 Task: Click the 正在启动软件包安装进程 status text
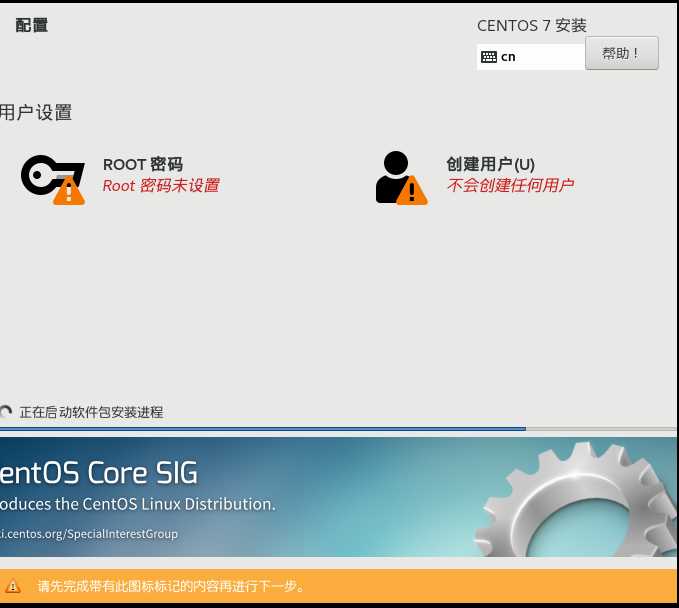(x=91, y=412)
